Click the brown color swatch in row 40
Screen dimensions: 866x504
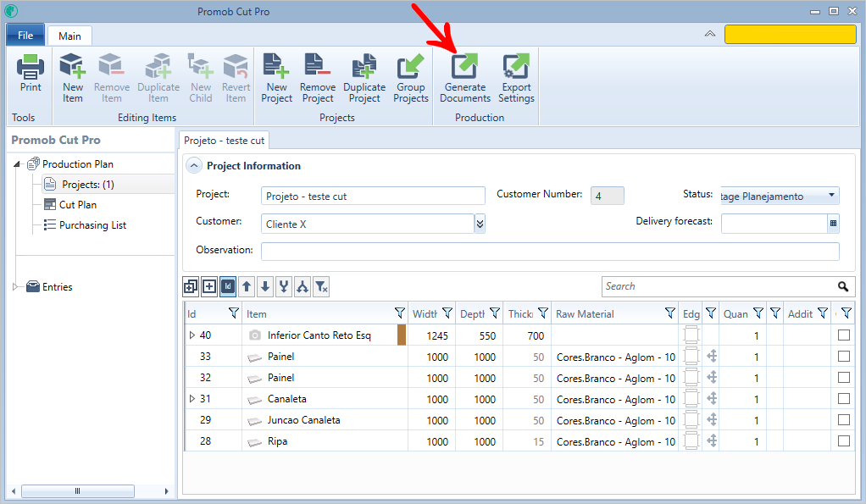pyautogui.click(x=402, y=335)
